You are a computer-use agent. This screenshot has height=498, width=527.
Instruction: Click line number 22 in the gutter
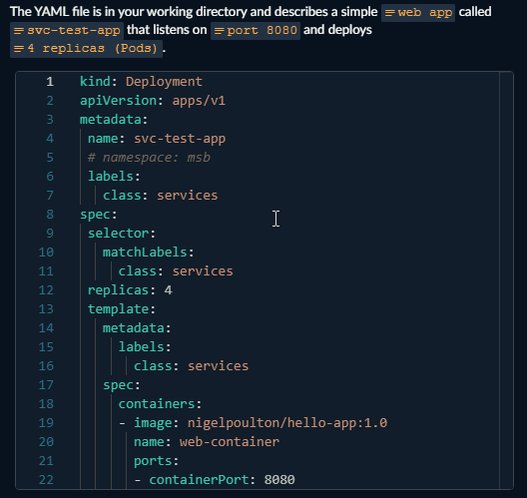pyautogui.click(x=46, y=480)
